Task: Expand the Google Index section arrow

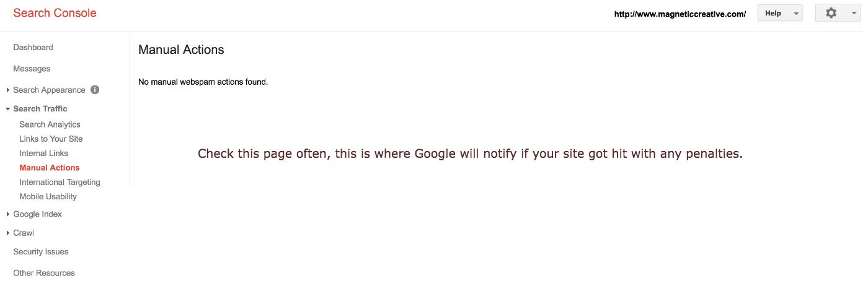Action: (x=7, y=214)
